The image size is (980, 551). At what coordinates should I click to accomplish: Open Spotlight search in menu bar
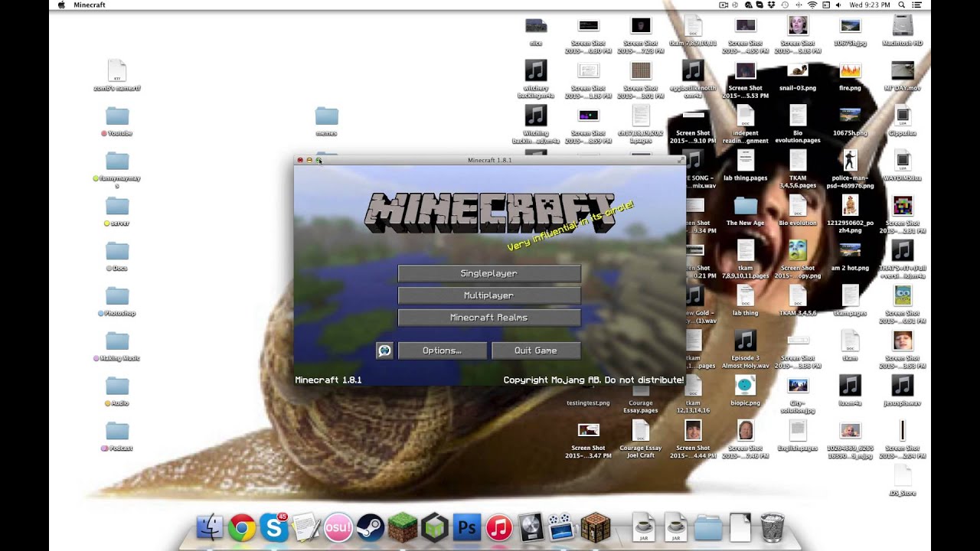pyautogui.click(x=901, y=5)
